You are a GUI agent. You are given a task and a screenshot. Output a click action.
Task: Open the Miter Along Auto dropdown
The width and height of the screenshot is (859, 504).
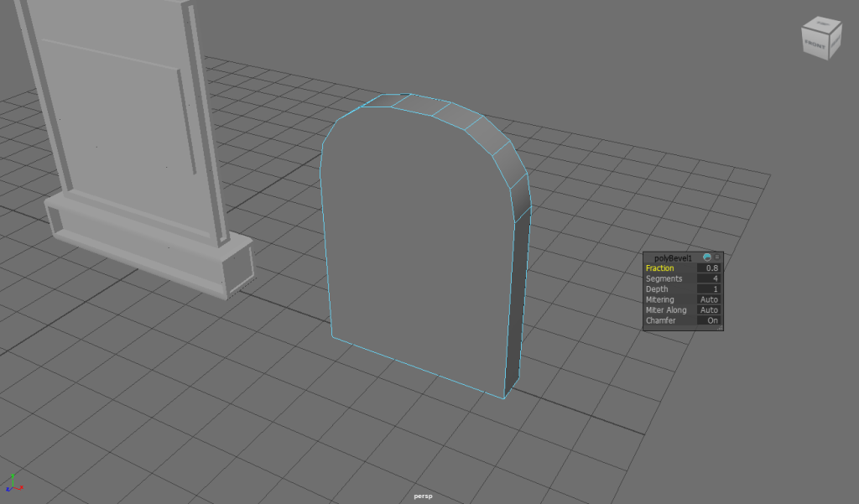709,310
